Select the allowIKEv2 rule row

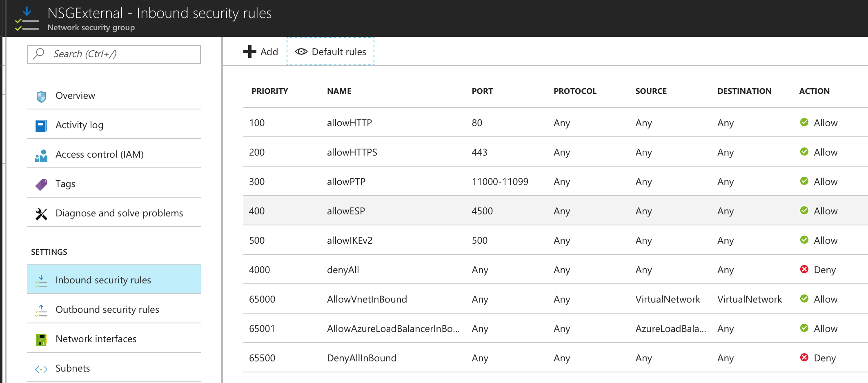pos(556,240)
